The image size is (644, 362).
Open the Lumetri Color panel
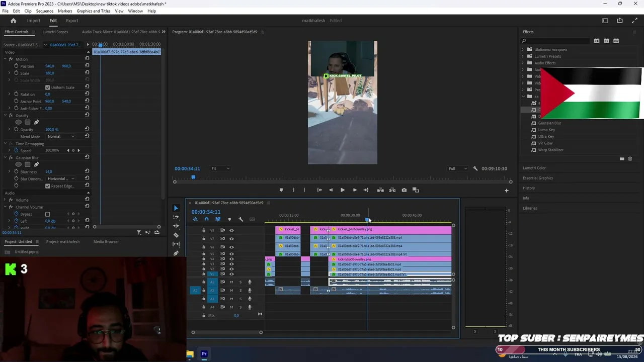534,168
